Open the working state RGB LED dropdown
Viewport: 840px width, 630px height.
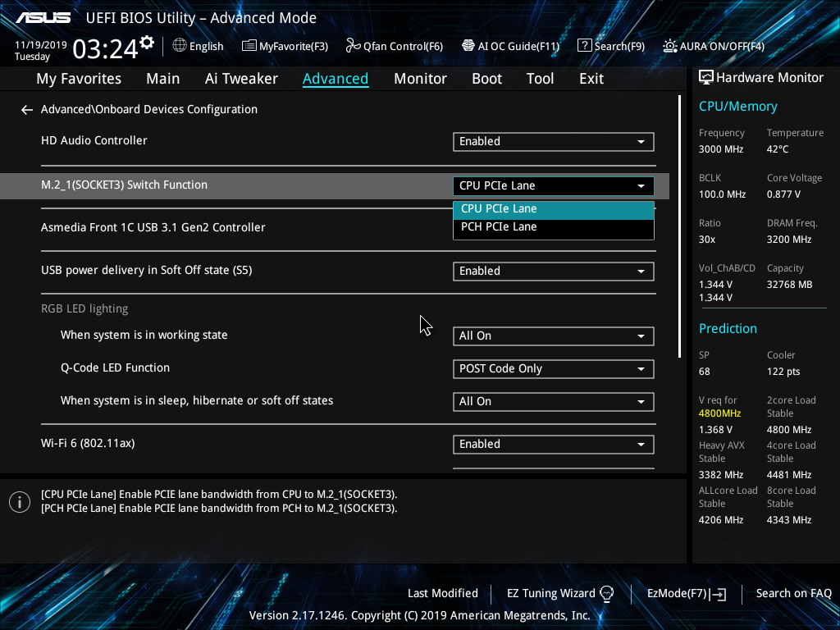554,336
